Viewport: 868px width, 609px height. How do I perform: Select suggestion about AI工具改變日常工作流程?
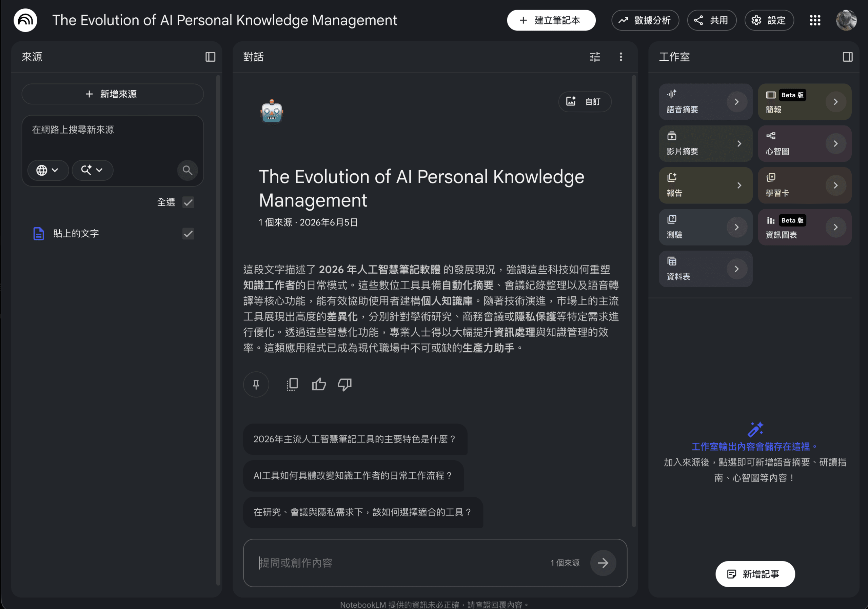coord(353,475)
